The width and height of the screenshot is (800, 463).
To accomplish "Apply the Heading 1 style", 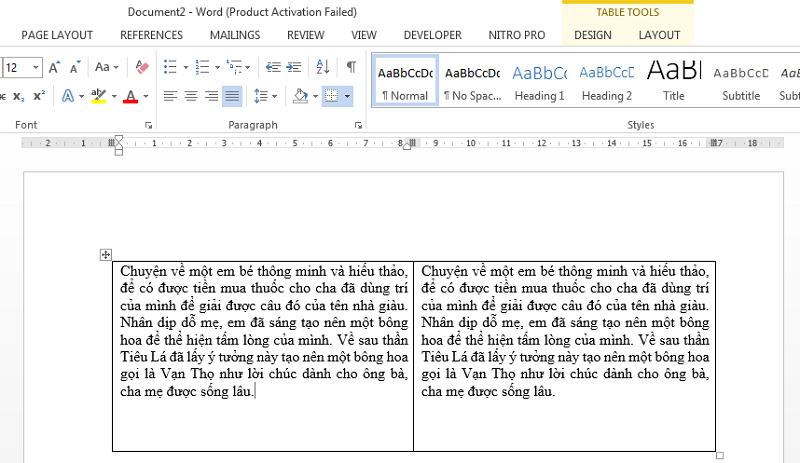I will tap(539, 81).
